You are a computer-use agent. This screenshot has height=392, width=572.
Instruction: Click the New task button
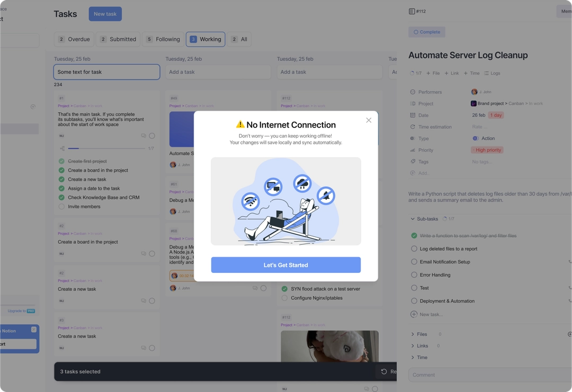[105, 14]
